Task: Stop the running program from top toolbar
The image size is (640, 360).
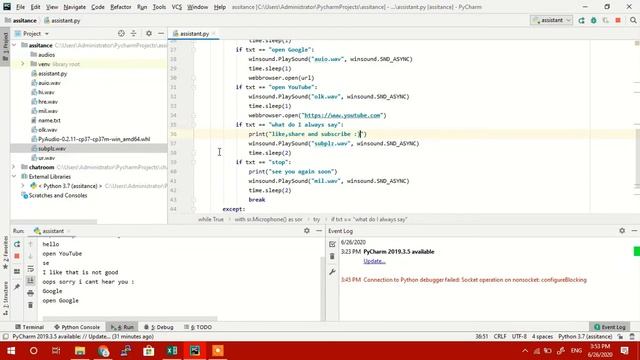Action: tap(618, 20)
